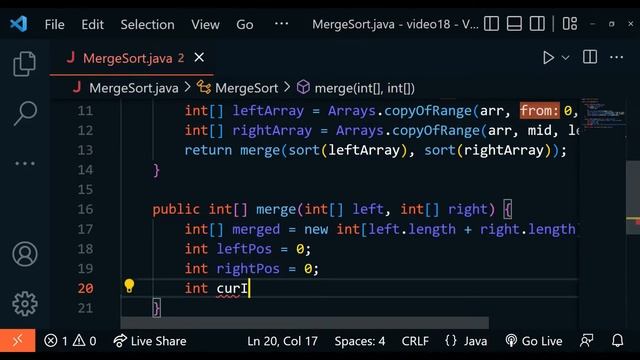The image size is (640, 360).
Task: Open editor More Actions ellipsis
Action: pyautogui.click(x=616, y=58)
